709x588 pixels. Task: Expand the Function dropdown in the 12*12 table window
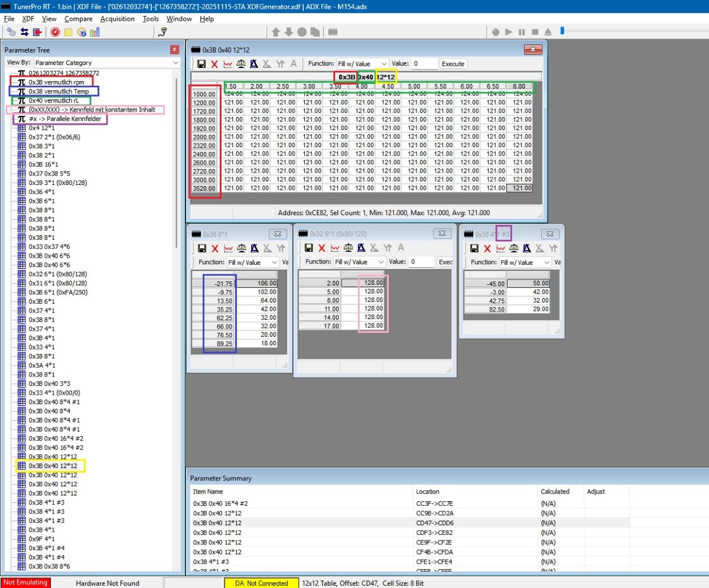point(362,64)
